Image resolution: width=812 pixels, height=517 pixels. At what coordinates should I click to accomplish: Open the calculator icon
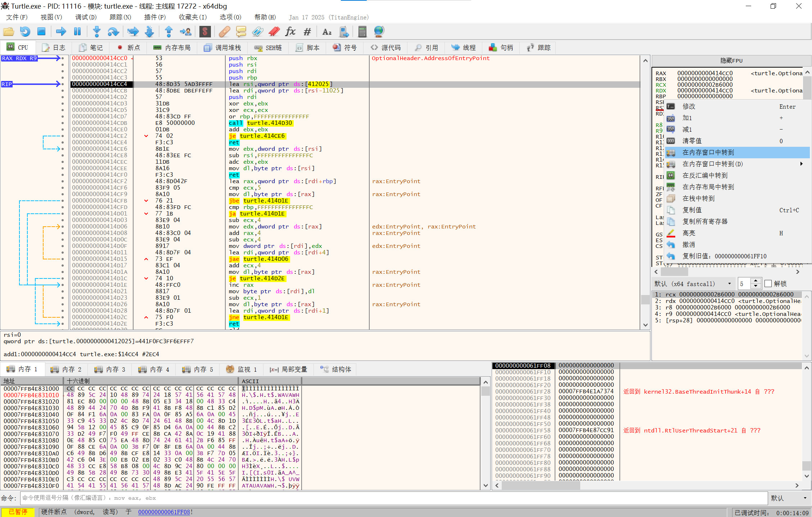coord(362,32)
